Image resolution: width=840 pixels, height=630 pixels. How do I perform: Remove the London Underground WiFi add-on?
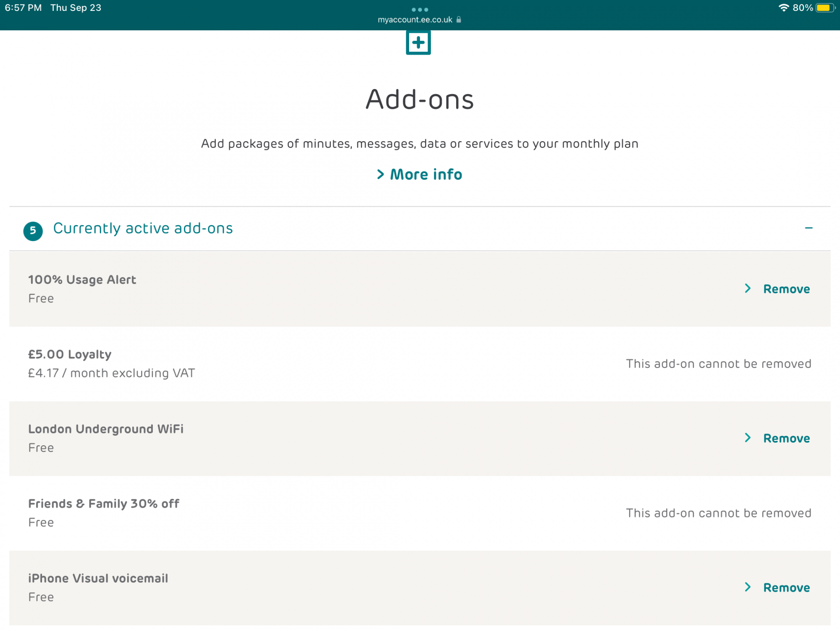coord(786,438)
